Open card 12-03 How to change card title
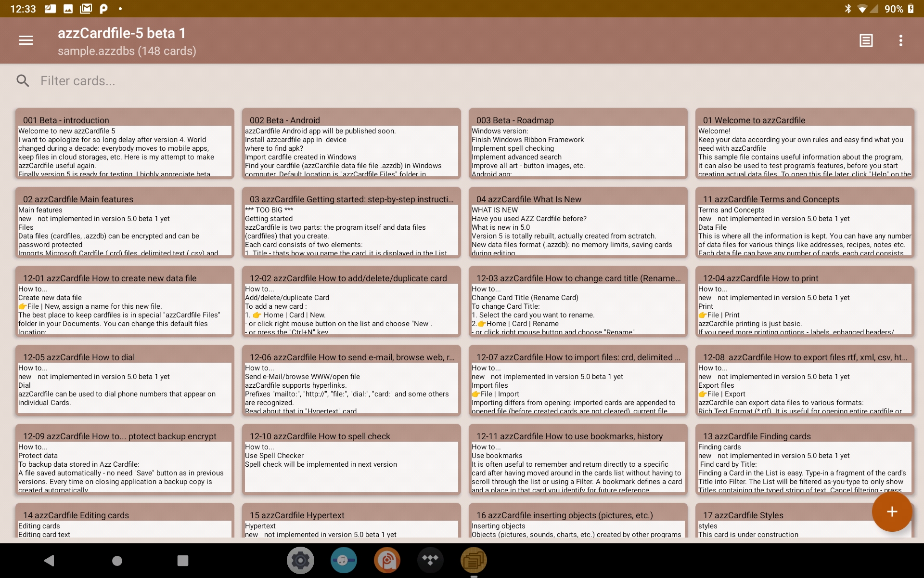Image resolution: width=924 pixels, height=578 pixels. tap(578, 301)
